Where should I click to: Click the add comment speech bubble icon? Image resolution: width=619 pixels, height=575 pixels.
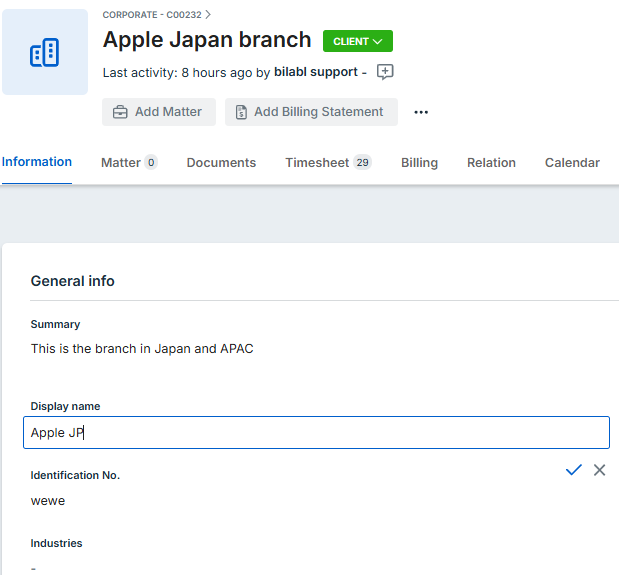(x=385, y=72)
